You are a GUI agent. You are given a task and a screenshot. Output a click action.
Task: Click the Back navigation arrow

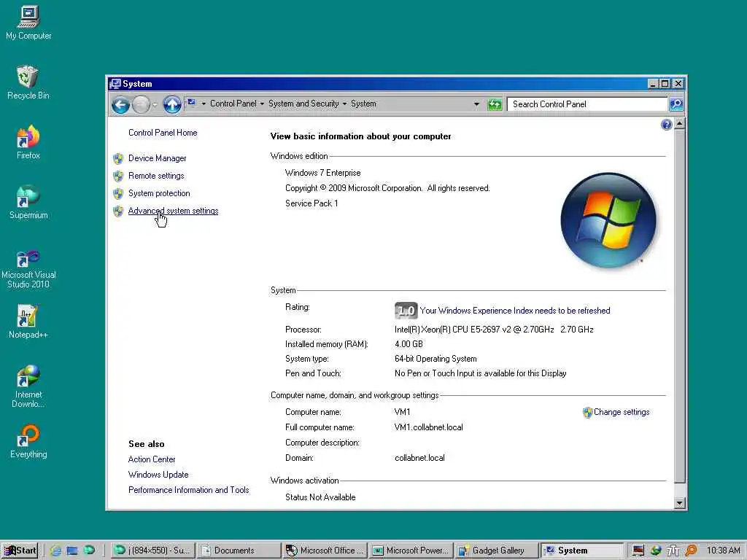120,104
